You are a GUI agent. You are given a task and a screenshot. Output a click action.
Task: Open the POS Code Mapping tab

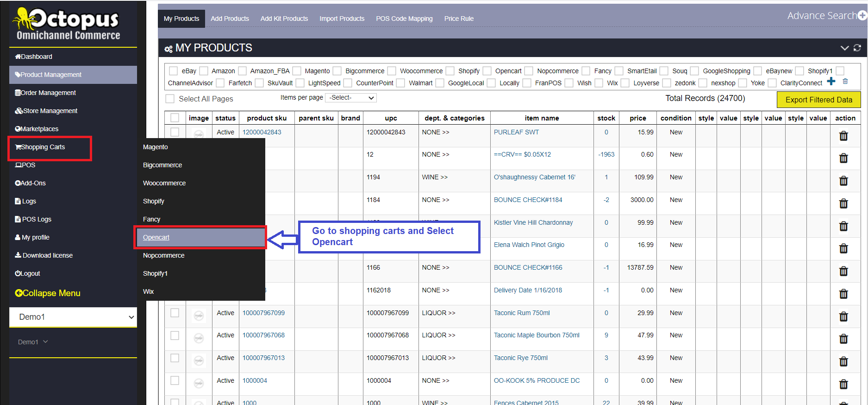click(x=404, y=19)
